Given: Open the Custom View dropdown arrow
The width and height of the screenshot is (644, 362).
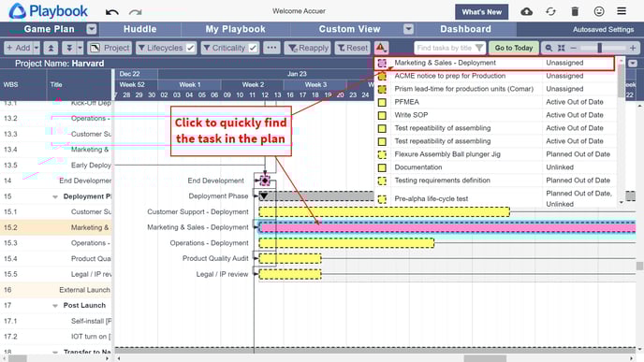Looking at the screenshot, I should (x=408, y=29).
